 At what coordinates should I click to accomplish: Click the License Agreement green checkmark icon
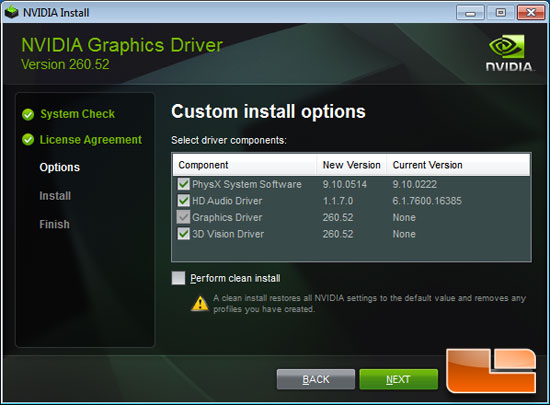click(28, 140)
